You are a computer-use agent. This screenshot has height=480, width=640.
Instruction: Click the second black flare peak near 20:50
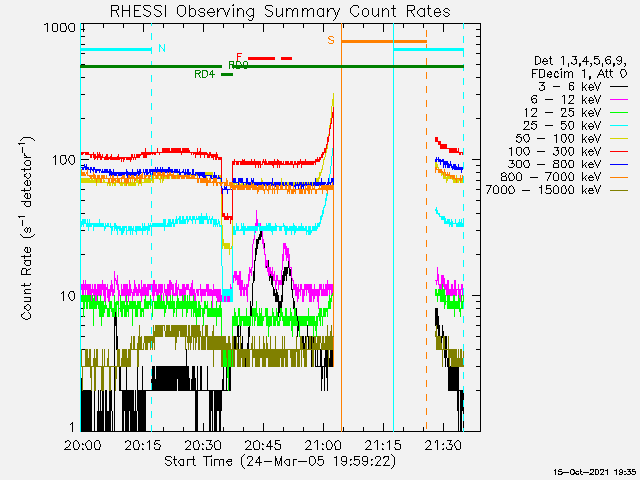click(x=288, y=270)
